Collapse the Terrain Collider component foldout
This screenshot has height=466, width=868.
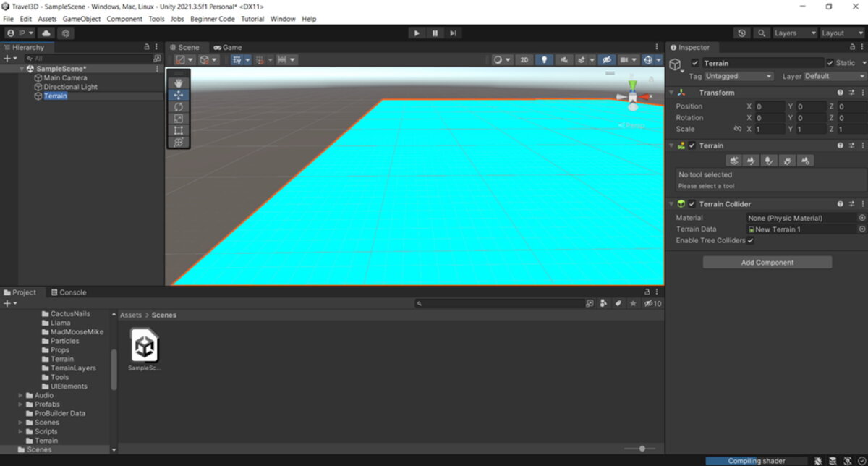coord(671,204)
